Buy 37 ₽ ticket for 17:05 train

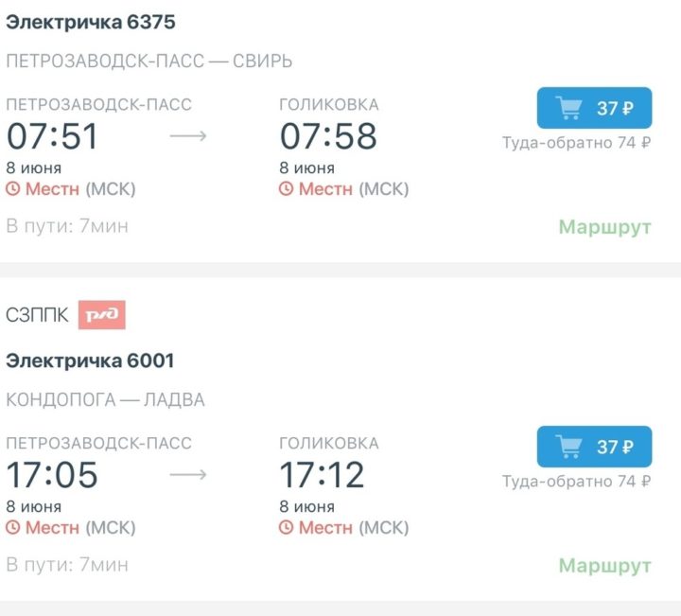[x=594, y=447]
